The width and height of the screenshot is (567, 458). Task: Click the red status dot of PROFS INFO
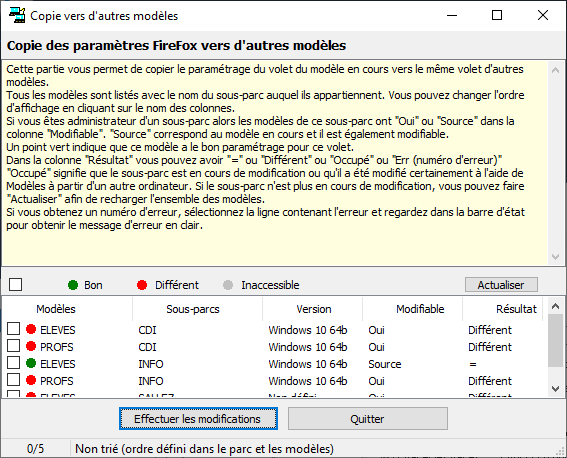coord(31,380)
